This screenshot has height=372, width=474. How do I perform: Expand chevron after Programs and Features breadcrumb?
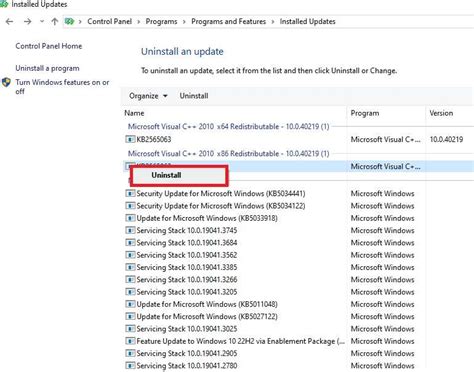[x=273, y=22]
